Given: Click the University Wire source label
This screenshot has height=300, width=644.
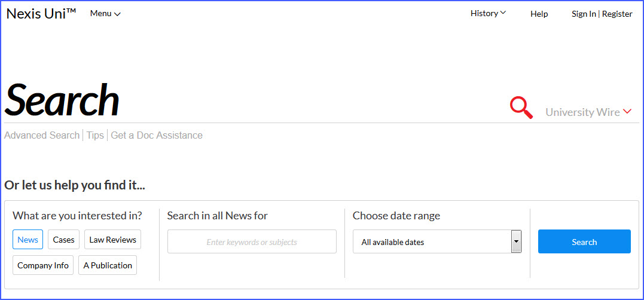Looking at the screenshot, I should click(582, 112).
